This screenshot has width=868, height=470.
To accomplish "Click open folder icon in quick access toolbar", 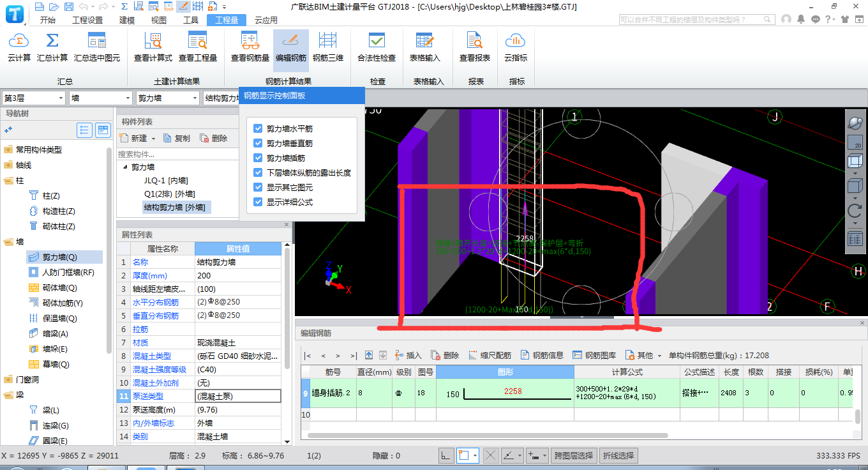I will [53, 6].
